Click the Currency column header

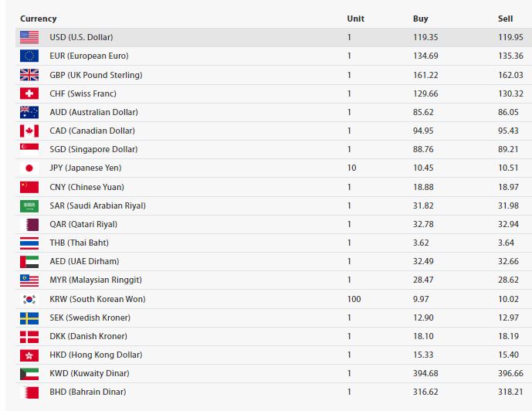click(39, 19)
